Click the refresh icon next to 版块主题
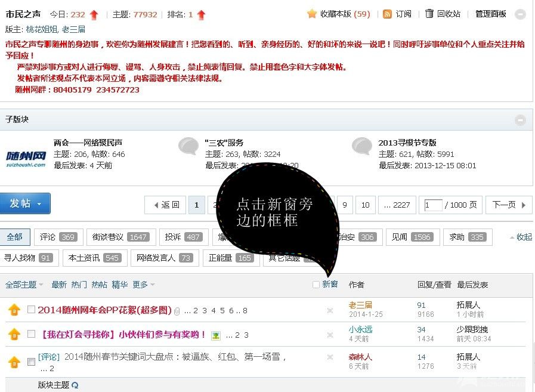Screen dimensions: 535x392 75,385
